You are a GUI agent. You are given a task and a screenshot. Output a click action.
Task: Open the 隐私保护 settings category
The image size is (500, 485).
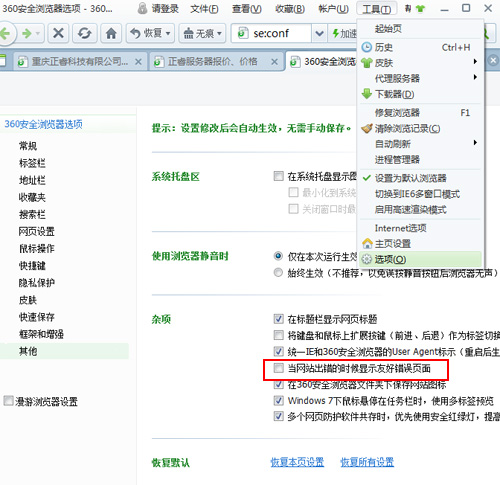click(x=37, y=283)
